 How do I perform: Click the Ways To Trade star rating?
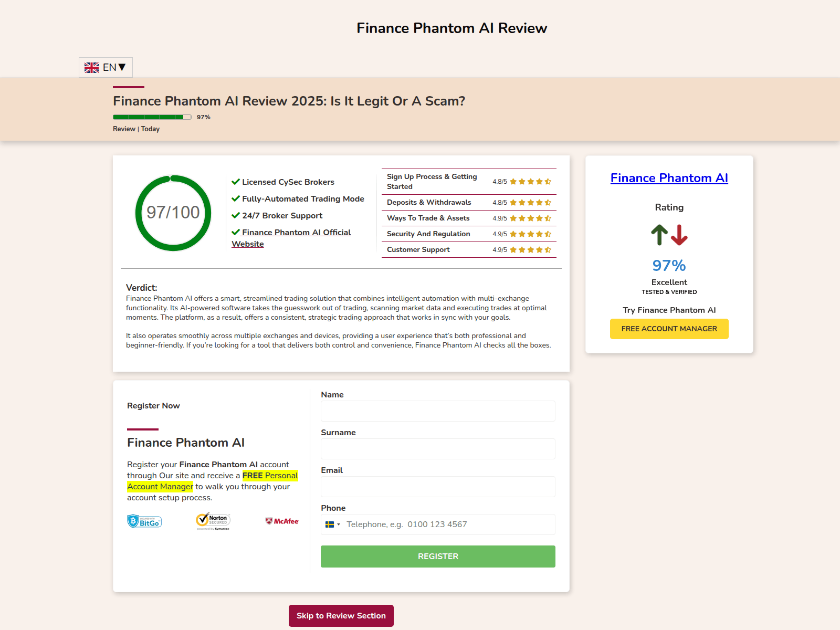pos(530,218)
